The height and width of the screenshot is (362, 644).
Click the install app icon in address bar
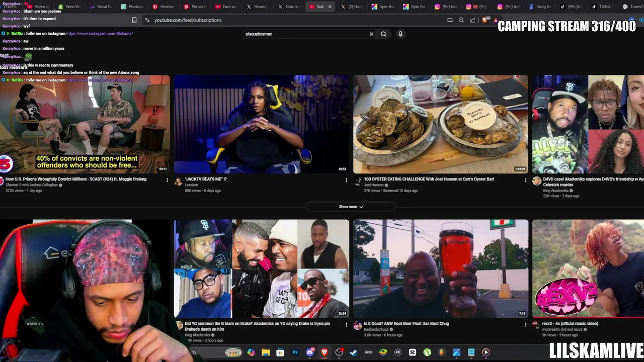coord(450,20)
